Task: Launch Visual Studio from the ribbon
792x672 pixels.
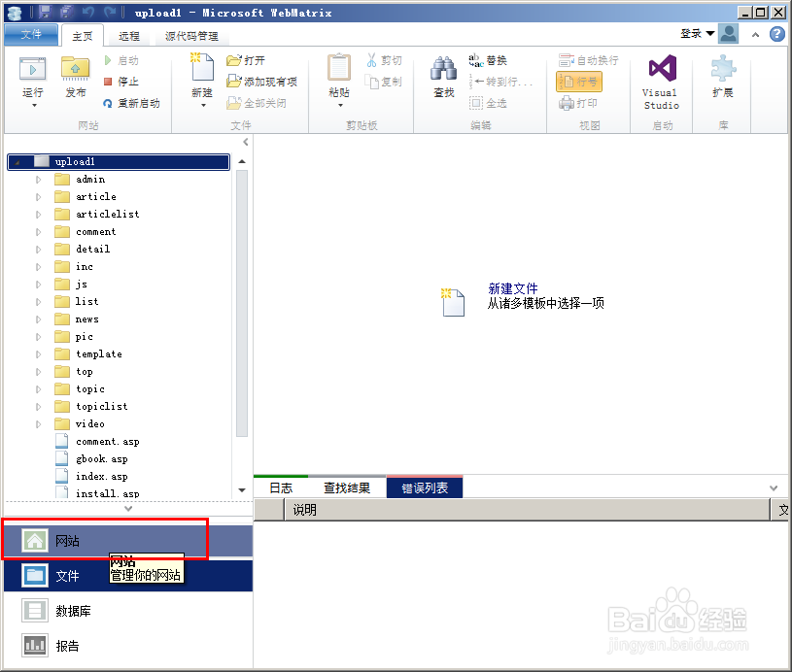Action: pos(662,82)
